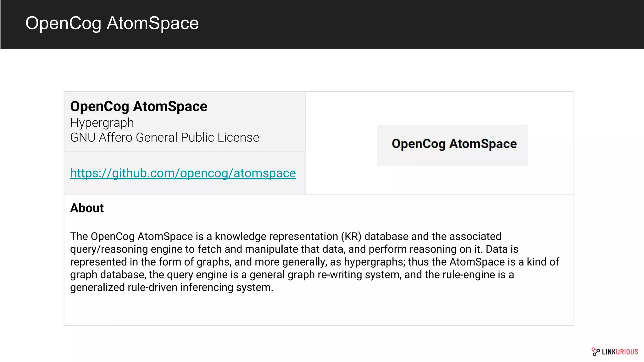
Task: Click the OpenCog AtomSpace logo image
Action: [452, 145]
